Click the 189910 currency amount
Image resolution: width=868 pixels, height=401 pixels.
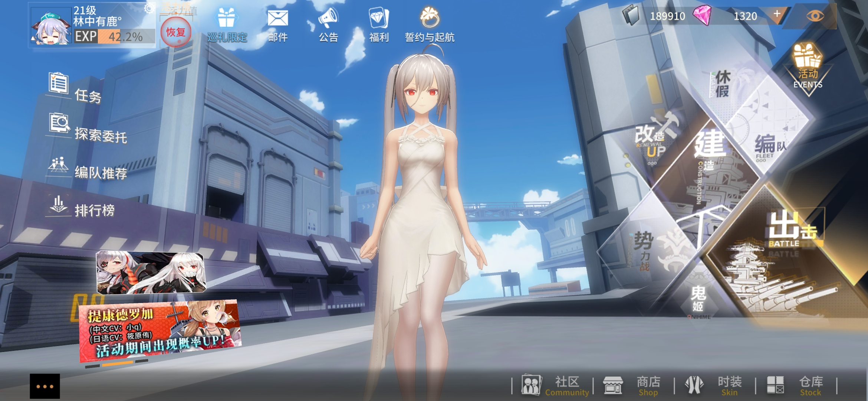pos(667,16)
